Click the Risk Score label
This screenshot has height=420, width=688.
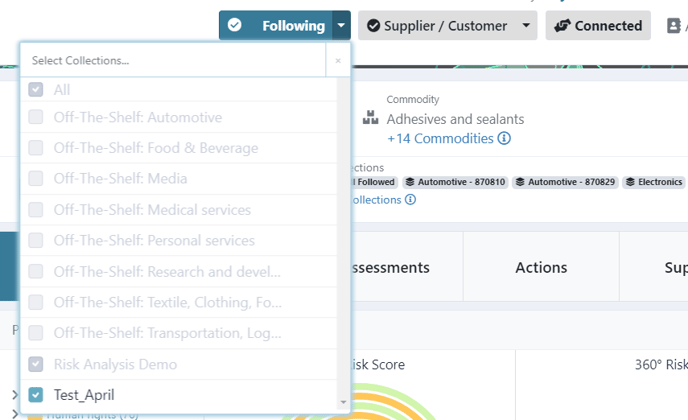pyautogui.click(x=378, y=365)
